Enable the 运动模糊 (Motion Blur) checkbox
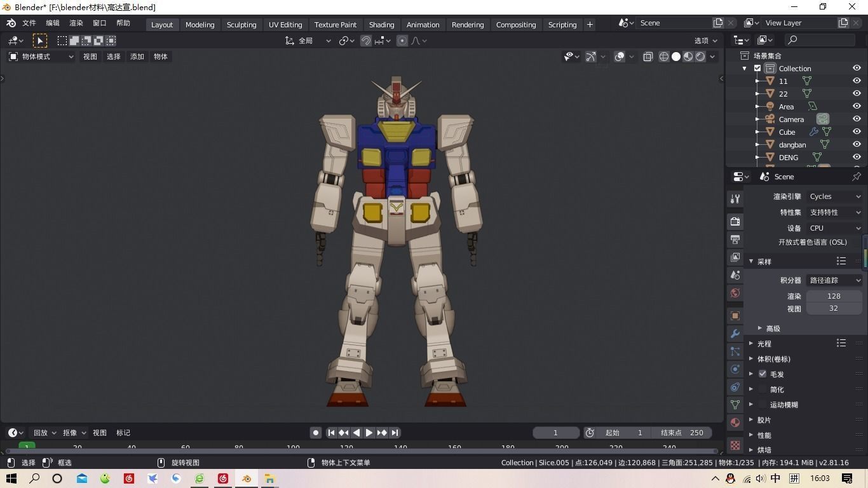 [x=763, y=404]
